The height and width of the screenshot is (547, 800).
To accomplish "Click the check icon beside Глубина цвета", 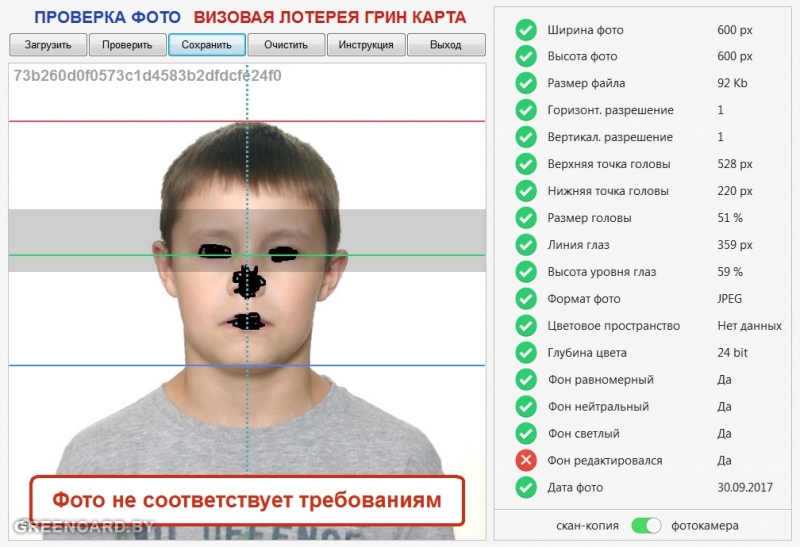I will tap(526, 353).
